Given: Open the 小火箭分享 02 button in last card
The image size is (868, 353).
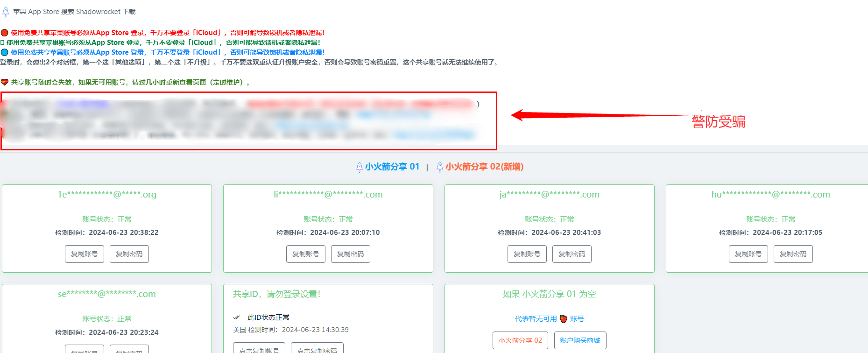Looking at the screenshot, I should pyautogui.click(x=520, y=340).
